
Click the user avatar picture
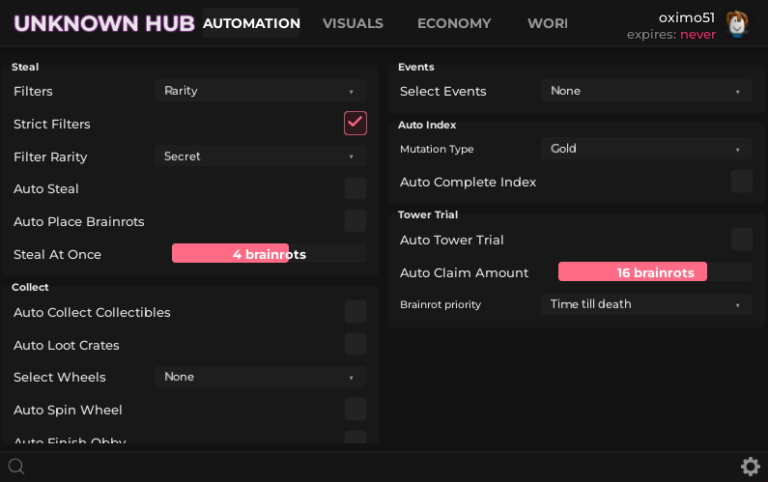[x=737, y=25]
